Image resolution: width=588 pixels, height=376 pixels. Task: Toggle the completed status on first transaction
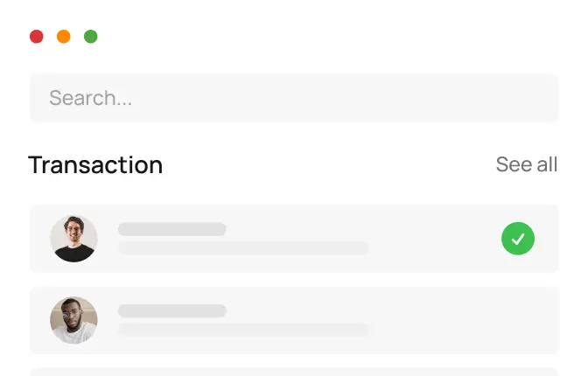click(x=518, y=239)
